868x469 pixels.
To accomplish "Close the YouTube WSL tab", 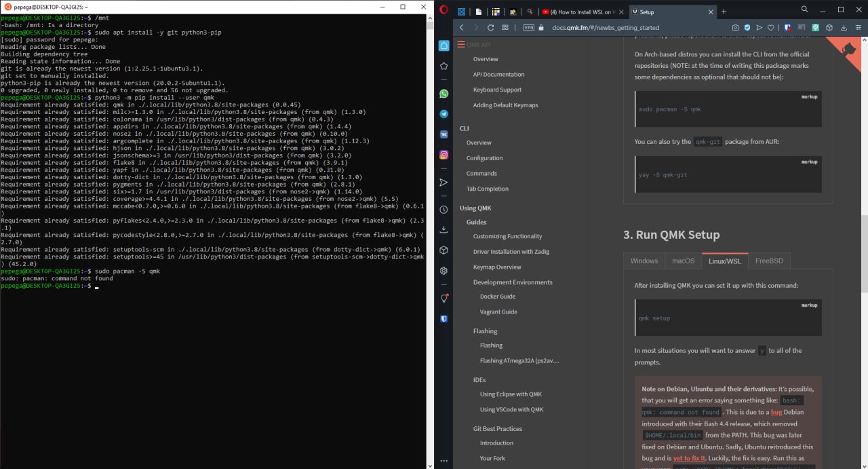I will tap(622, 12).
